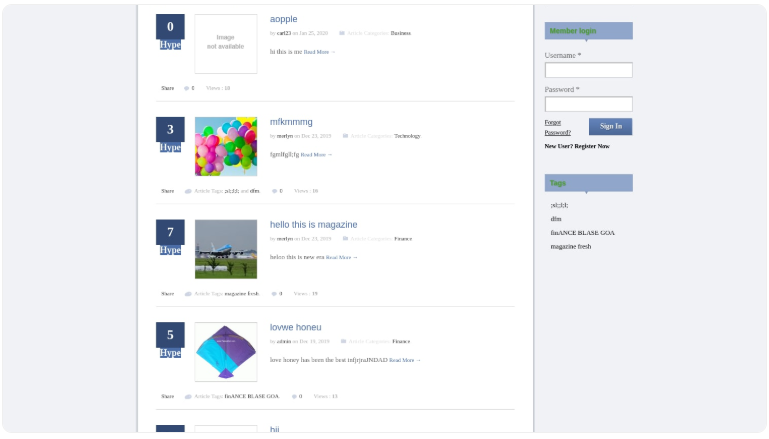Click the 'Views : 10' text under aopple
The width and height of the screenshot is (769, 439).
[x=218, y=88]
